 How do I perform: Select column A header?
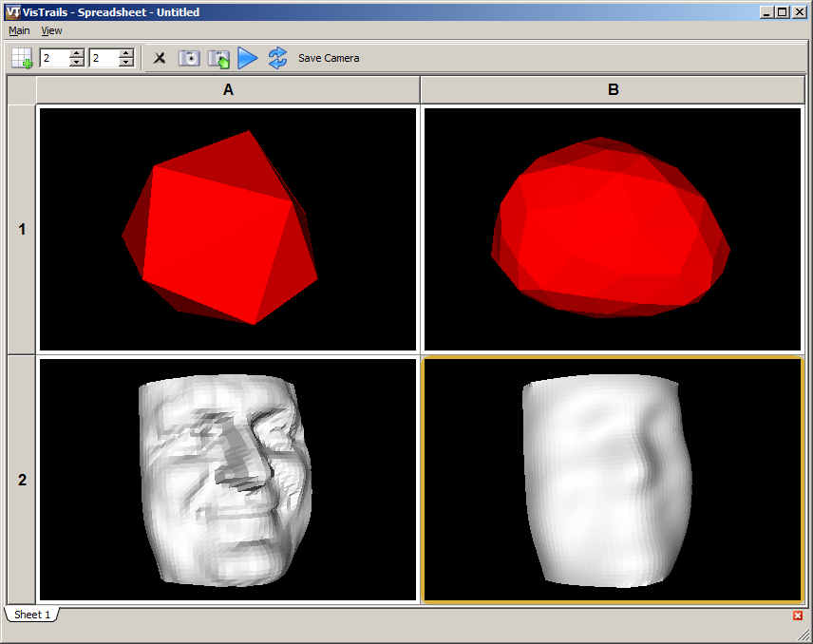click(228, 90)
